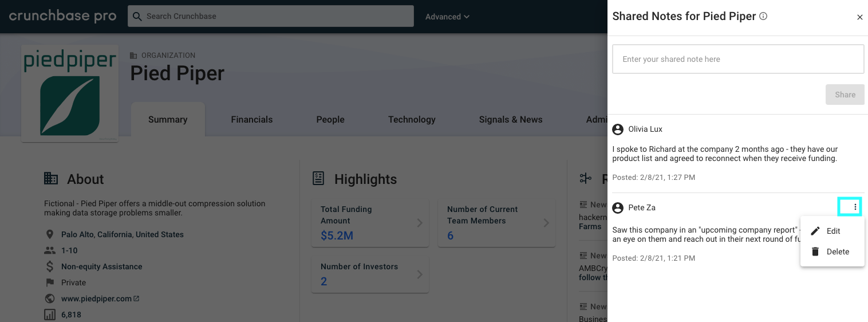868x322 pixels.
Task: Click the 'Posted: 2/8/21, 1:27 PM' timestamp
Action: point(654,178)
